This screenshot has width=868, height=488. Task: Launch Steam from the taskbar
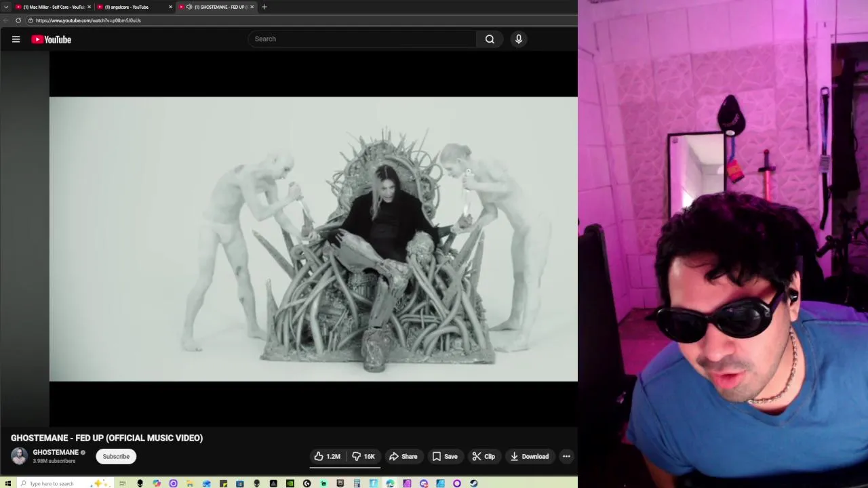(473, 483)
